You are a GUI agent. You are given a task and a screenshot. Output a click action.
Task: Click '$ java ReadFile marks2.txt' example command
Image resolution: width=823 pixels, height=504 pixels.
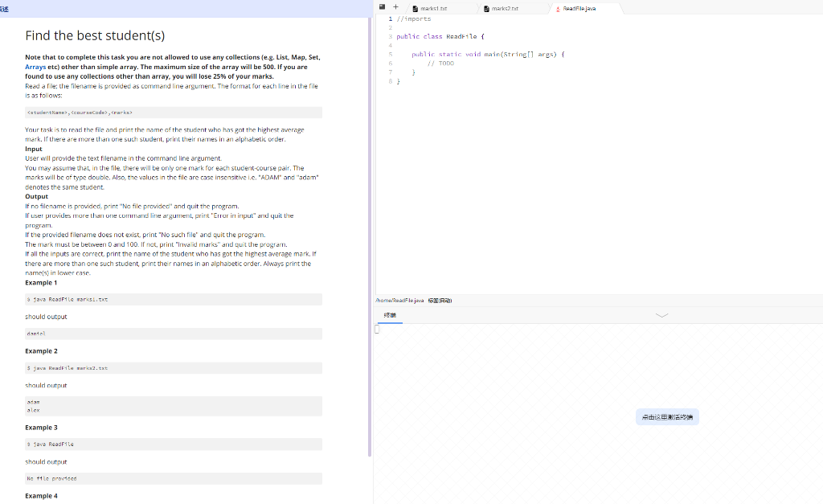point(174,368)
